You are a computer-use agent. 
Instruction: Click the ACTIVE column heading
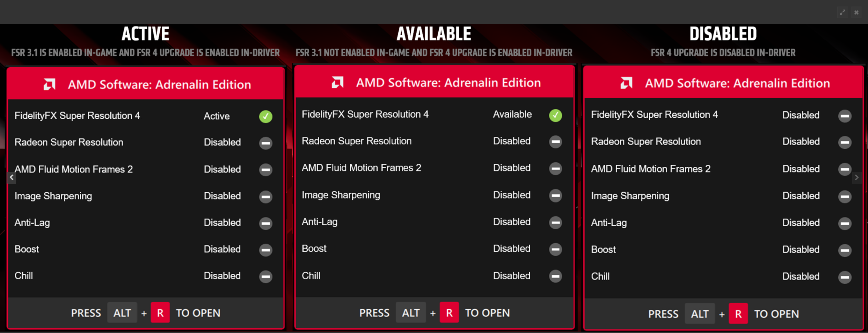145,34
